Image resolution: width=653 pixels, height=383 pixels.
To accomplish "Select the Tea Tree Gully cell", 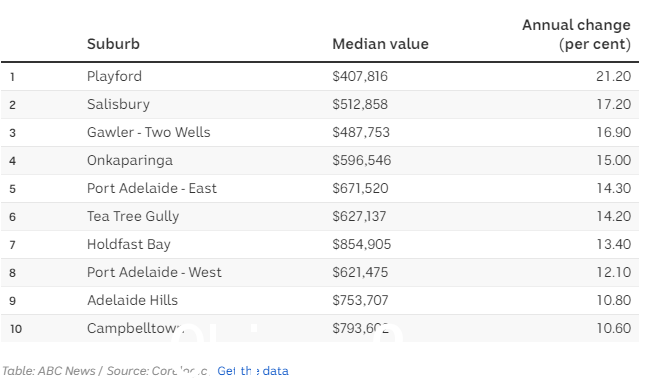I will click(x=133, y=216).
